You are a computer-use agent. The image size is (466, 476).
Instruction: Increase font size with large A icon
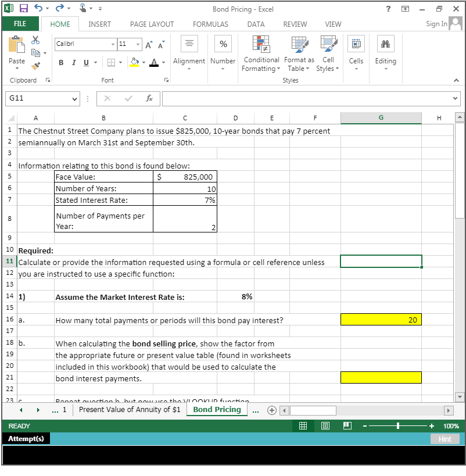149,45
